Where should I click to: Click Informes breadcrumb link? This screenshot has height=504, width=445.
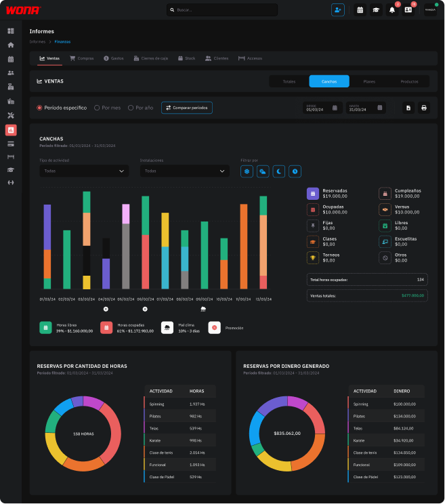[37, 42]
